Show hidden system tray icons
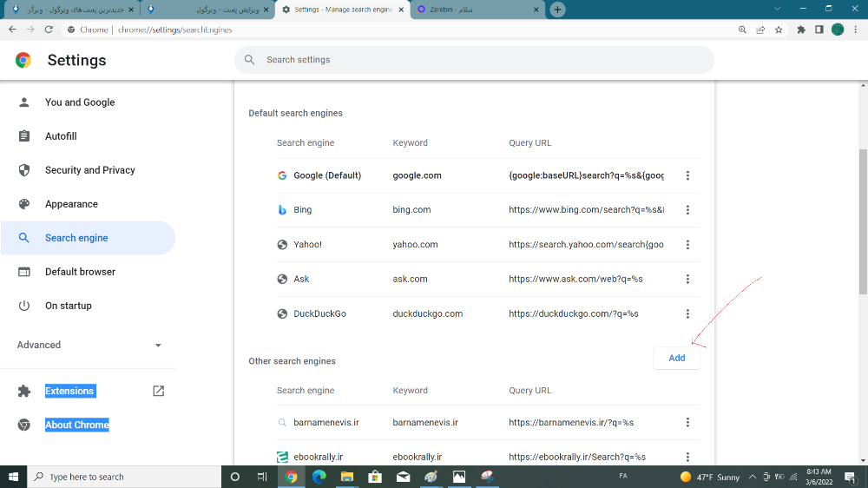868x488 pixels. tap(753, 477)
